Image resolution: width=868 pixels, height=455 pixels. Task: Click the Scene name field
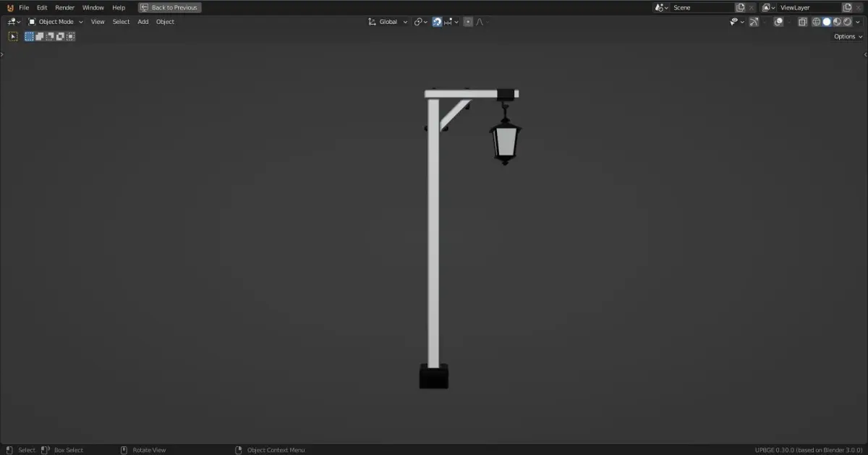[x=702, y=7]
